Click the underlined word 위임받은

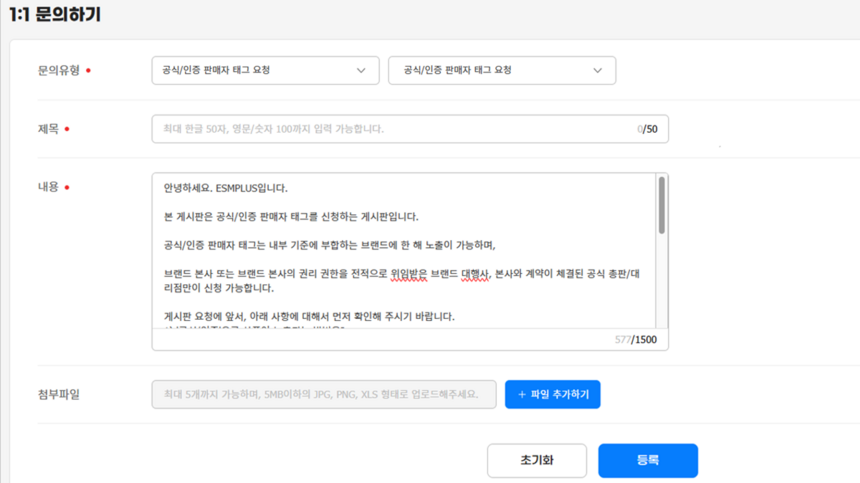pos(409,274)
